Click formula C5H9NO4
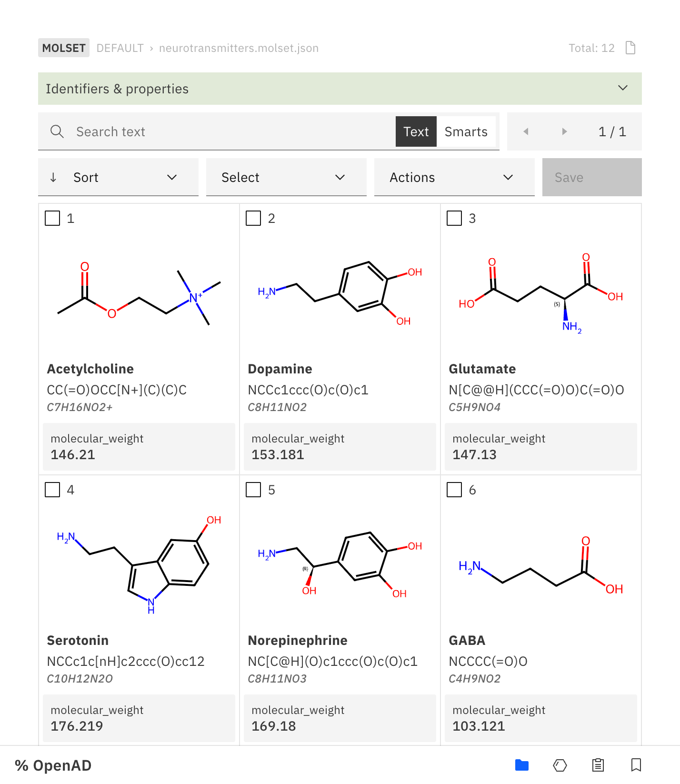Image resolution: width=680 pixels, height=784 pixels. point(475,407)
